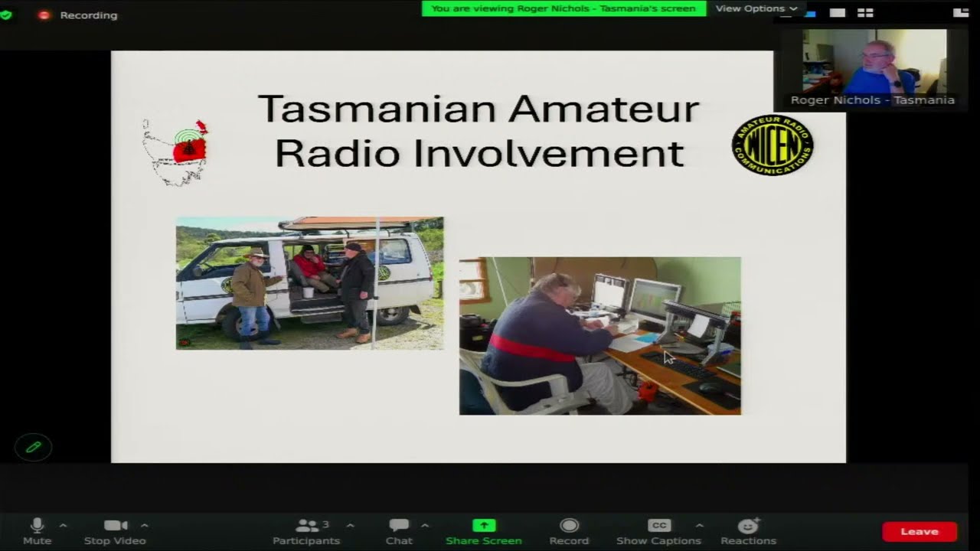Viewport: 980px width, 551px height.
Task: Click the photo of man at radio desk
Action: click(599, 336)
